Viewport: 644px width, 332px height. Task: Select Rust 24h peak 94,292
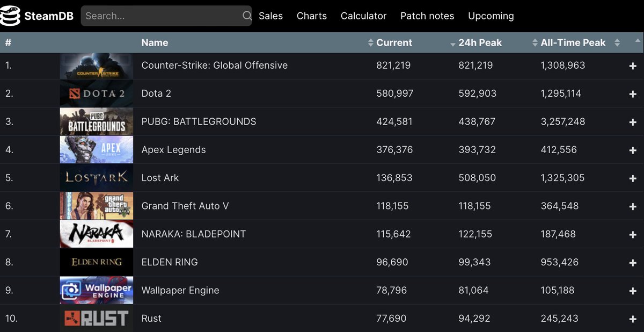474,318
